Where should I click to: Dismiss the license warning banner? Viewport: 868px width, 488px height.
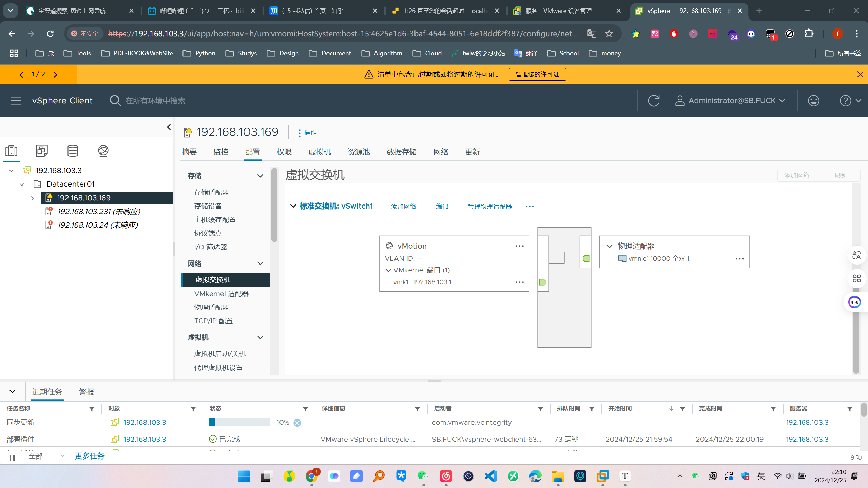tap(860, 74)
